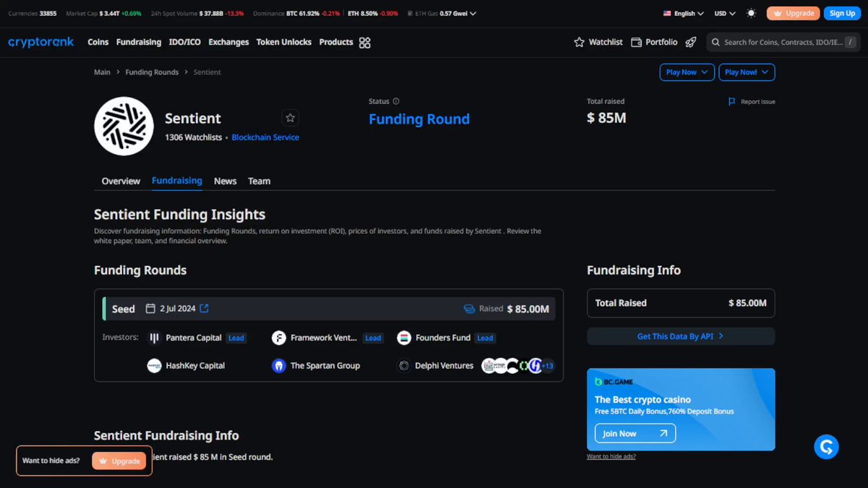Open the HashKey Capital investor link
Screen dimensions: 868x488
pos(195,366)
